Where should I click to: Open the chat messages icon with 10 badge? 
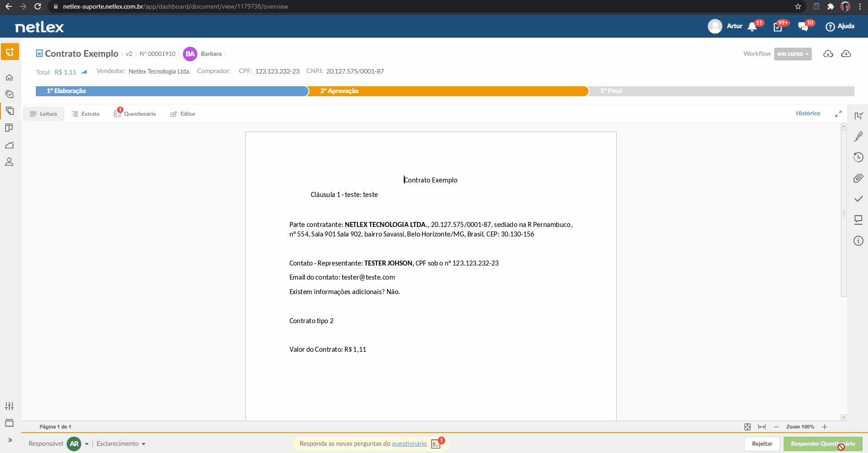coord(803,26)
